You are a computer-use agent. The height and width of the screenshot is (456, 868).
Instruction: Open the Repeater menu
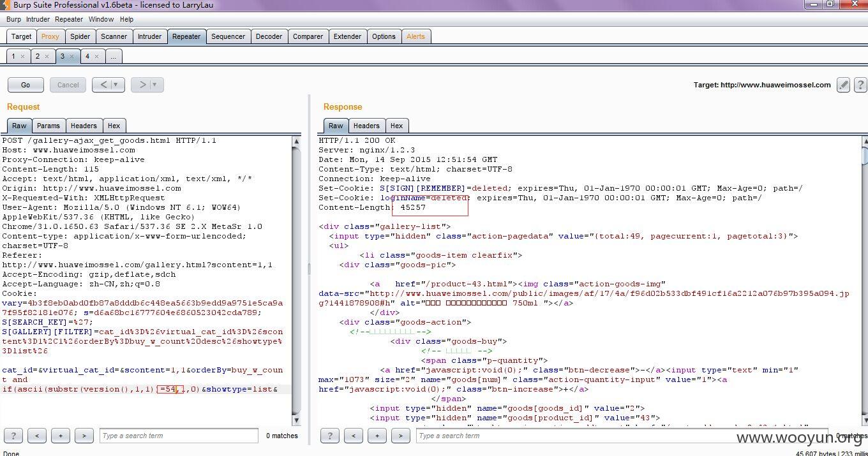coord(69,19)
